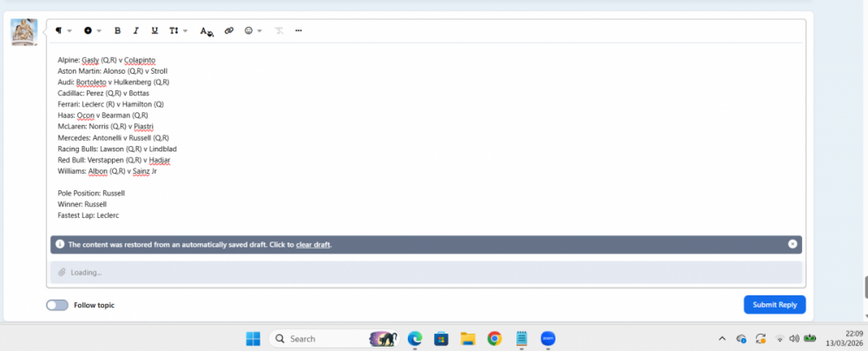Open the text color tool
This screenshot has width=868, height=351.
tap(206, 30)
